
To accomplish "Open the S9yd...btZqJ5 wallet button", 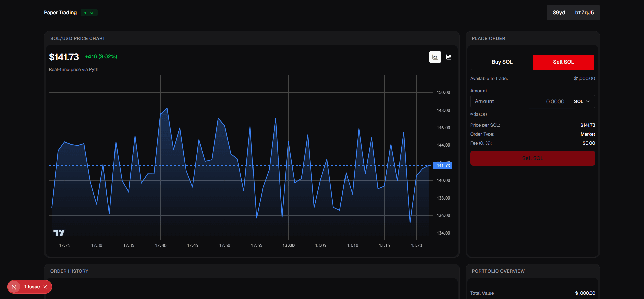I will pos(573,13).
